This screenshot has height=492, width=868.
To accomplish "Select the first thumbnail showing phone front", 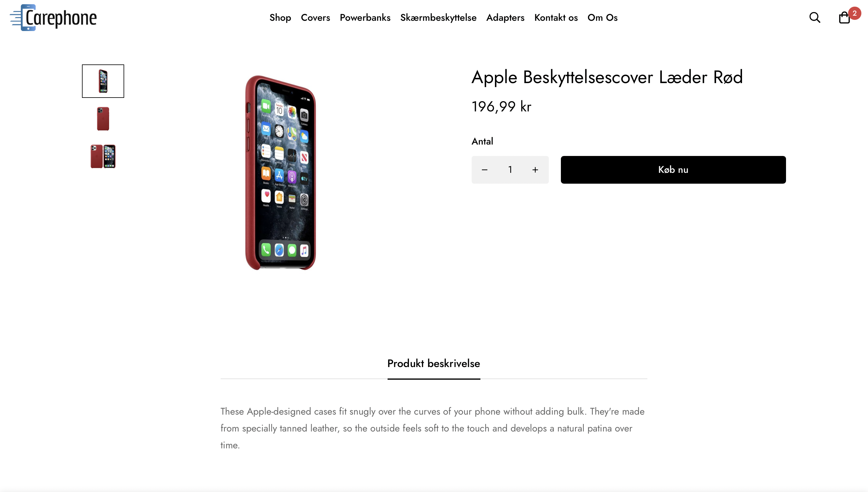I will [103, 81].
